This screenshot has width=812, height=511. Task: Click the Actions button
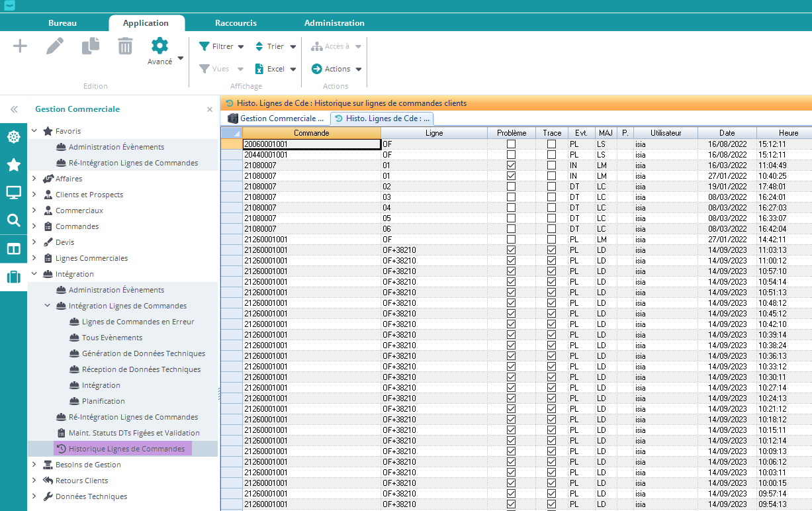pyautogui.click(x=337, y=69)
